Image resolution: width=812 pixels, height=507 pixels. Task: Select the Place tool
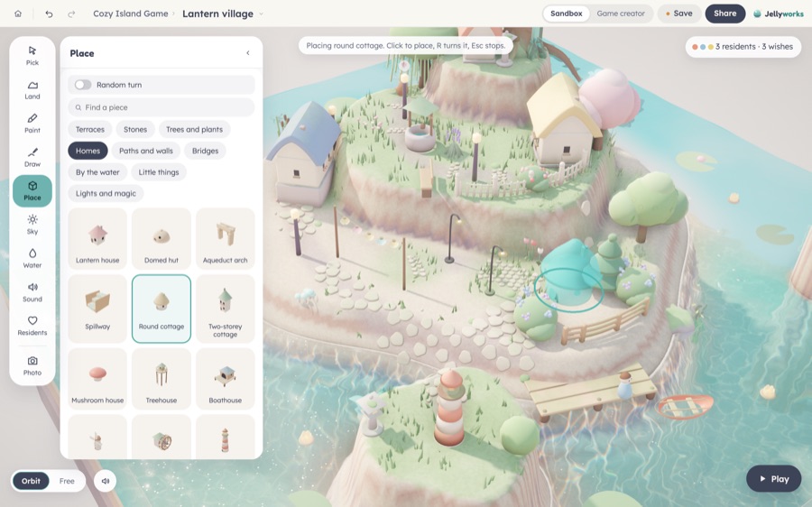(x=32, y=190)
